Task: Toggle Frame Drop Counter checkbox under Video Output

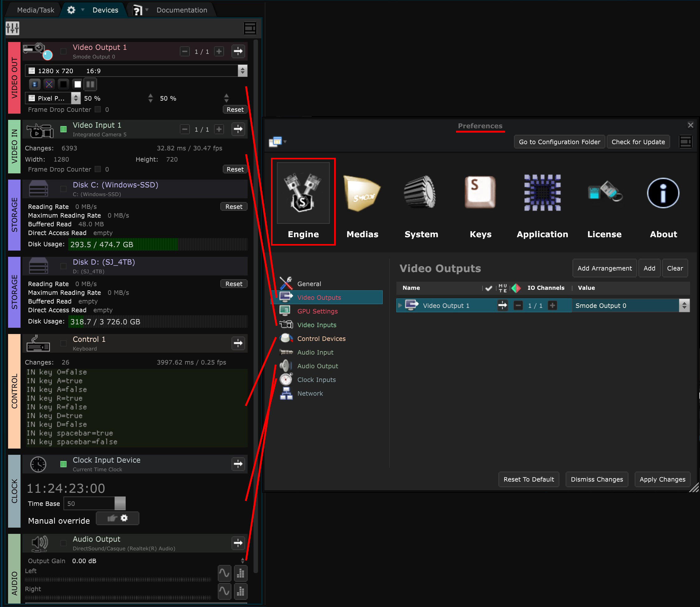Action: 98,109
